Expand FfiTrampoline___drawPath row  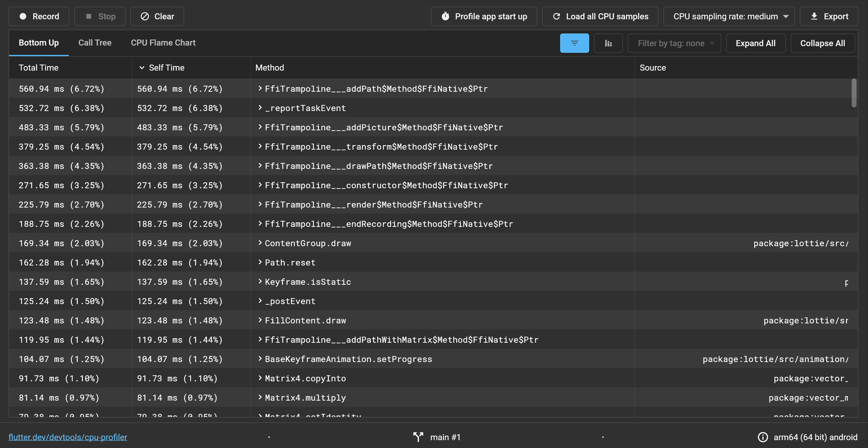260,165
